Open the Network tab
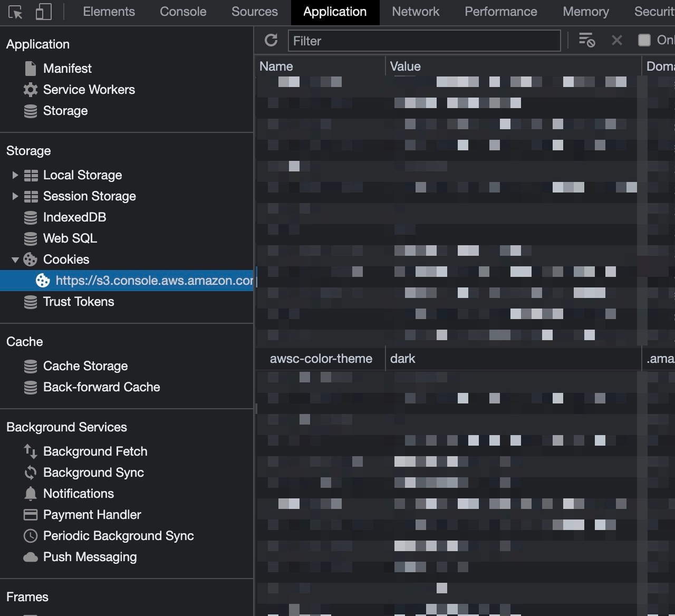The image size is (675, 616). tap(416, 12)
